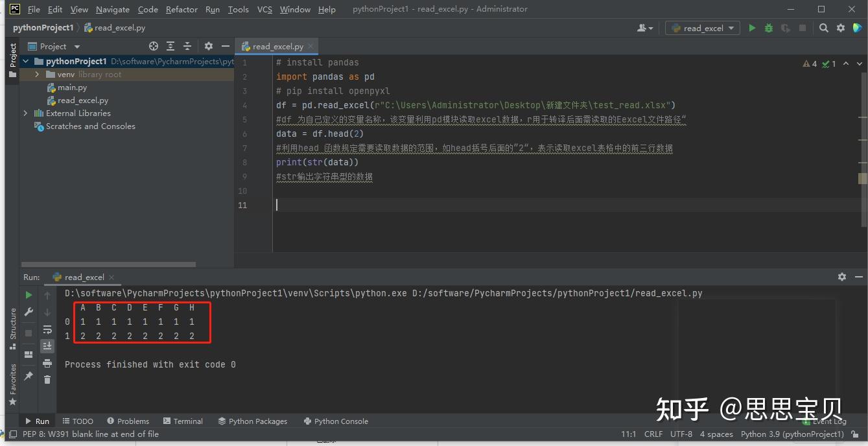Expand External Libraries node
Screen dimensions: 868x446
[26, 113]
